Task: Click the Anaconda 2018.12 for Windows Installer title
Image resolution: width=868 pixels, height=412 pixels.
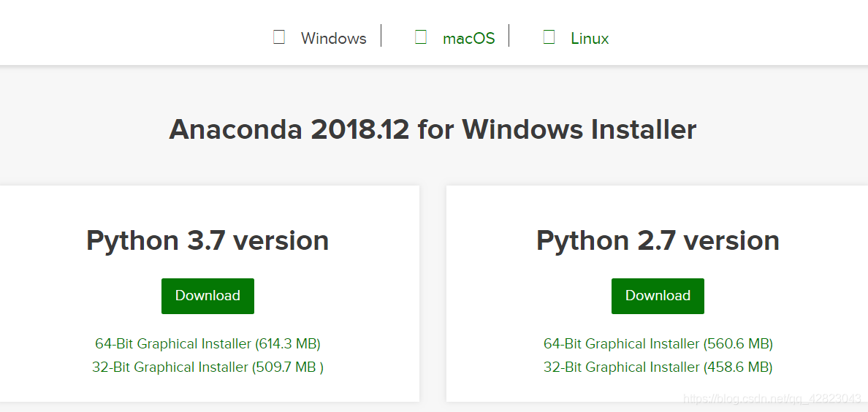Action: 433,129
